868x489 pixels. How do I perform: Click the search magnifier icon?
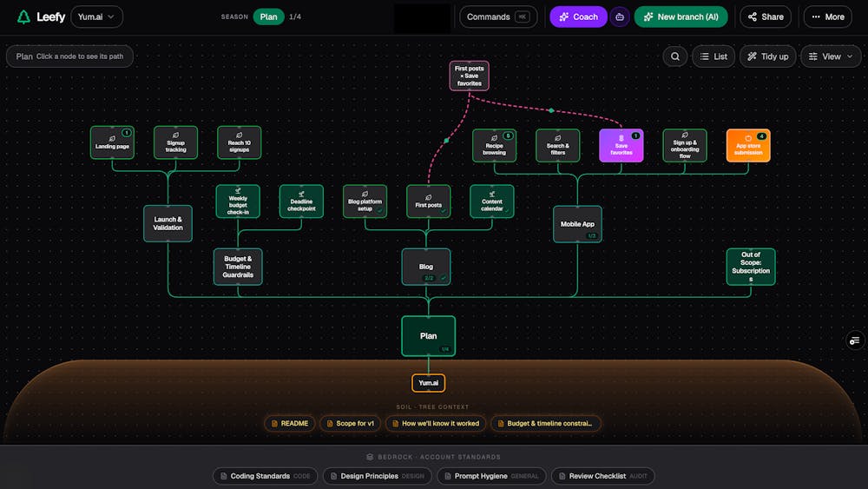(x=674, y=56)
